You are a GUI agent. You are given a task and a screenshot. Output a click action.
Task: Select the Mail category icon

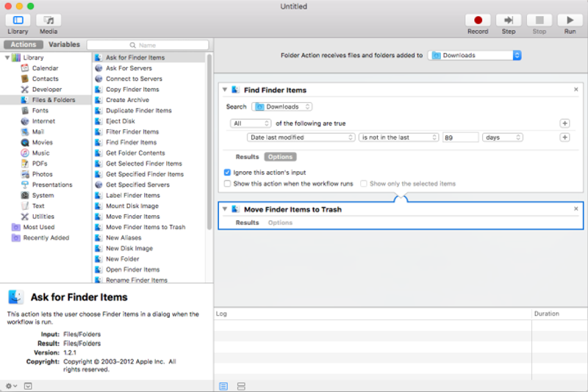coord(25,132)
